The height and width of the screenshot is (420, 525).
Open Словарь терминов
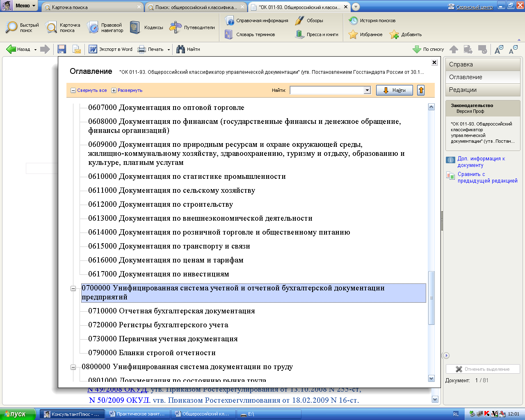[x=250, y=34]
